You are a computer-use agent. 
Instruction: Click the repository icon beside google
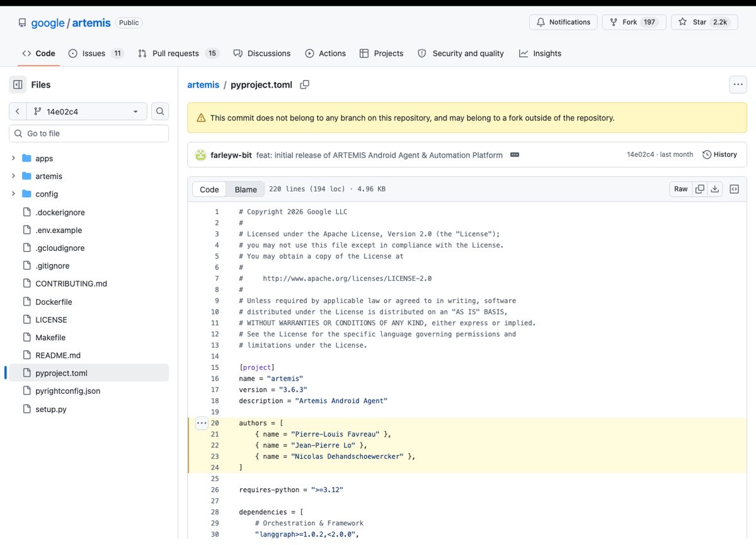[23, 23]
